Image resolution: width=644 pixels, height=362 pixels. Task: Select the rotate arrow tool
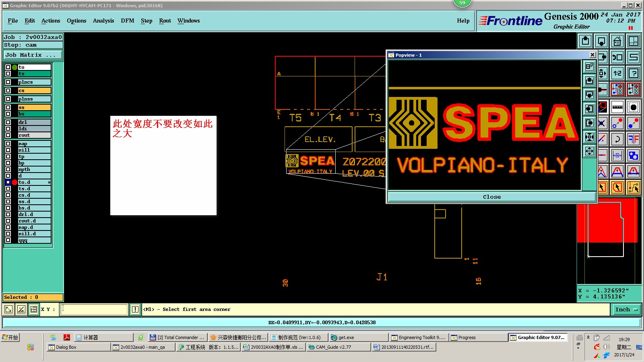point(617,139)
